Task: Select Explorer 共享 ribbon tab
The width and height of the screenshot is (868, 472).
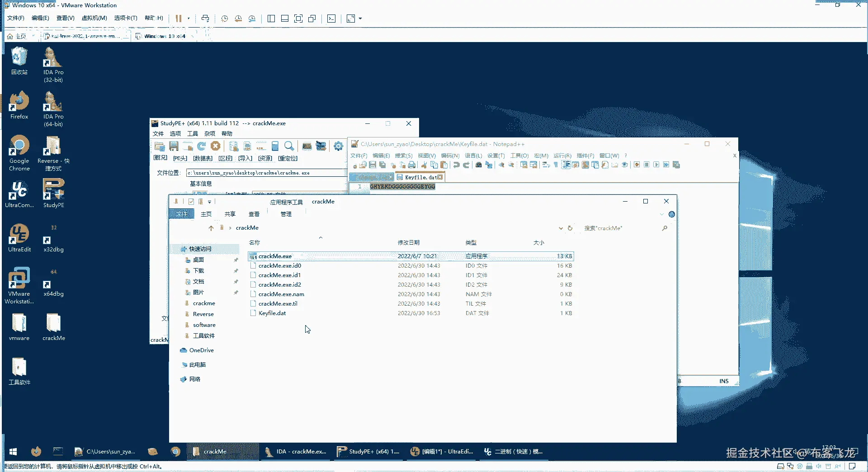Action: coord(230,214)
